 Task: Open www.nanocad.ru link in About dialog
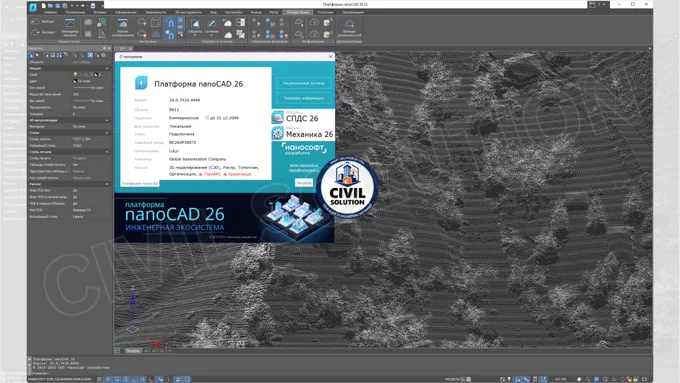pyautogui.click(x=304, y=165)
